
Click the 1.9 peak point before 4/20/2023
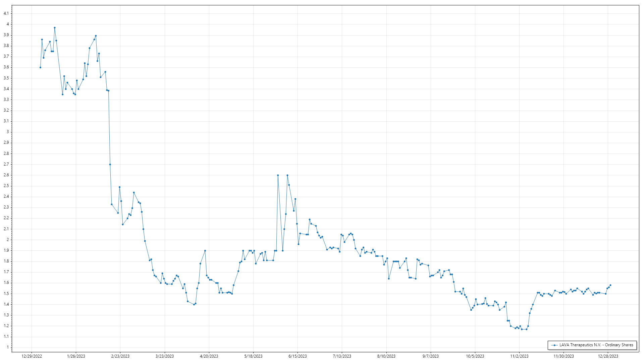[205, 251]
